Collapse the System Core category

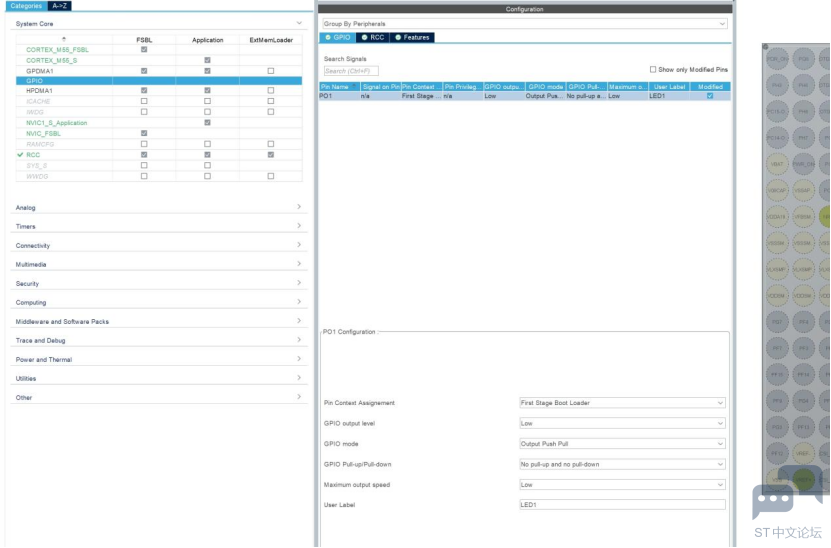click(299, 23)
